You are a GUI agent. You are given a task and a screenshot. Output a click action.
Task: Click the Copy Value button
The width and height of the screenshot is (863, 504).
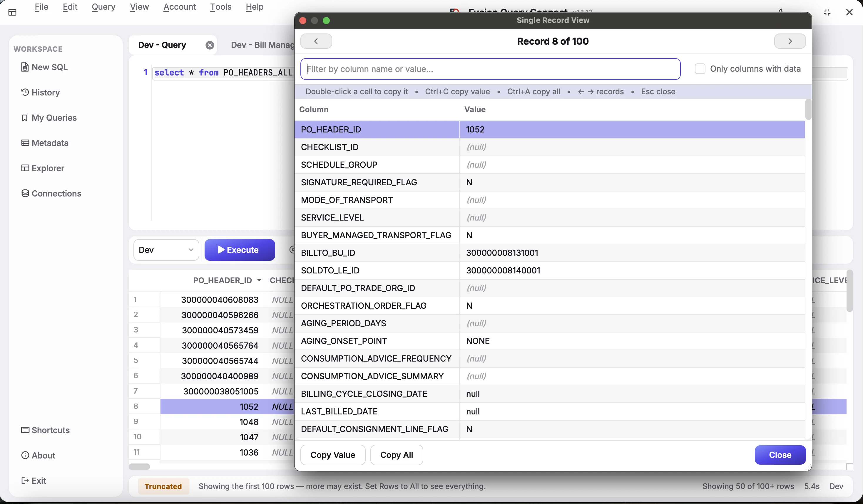[x=333, y=455]
